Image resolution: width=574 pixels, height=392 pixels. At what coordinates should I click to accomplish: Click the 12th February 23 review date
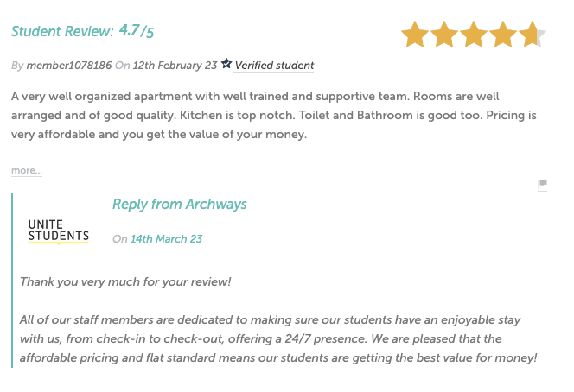coord(175,66)
